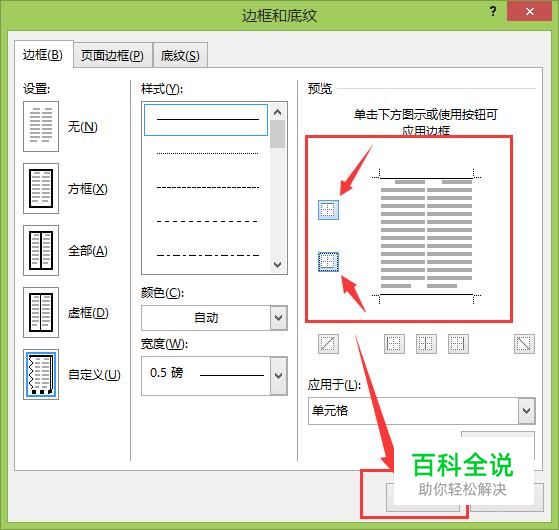Choose the short-dash line style
The width and height of the screenshot is (559, 530).
207,187
